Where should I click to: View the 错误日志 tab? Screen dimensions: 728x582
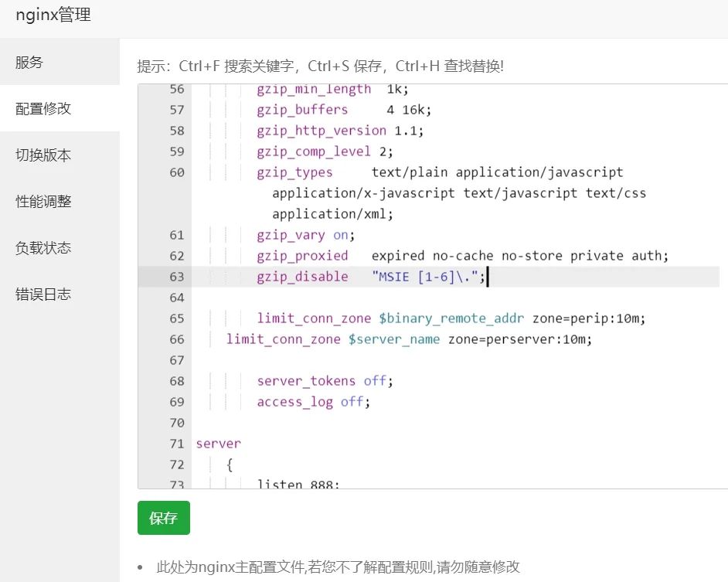(x=43, y=294)
